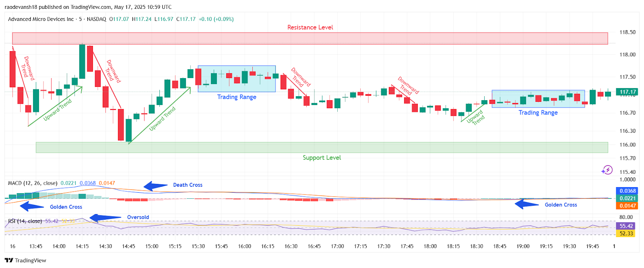This screenshot has width=644, height=268.
Task: Click the 17:00 time axis label
Action: point(337,246)
